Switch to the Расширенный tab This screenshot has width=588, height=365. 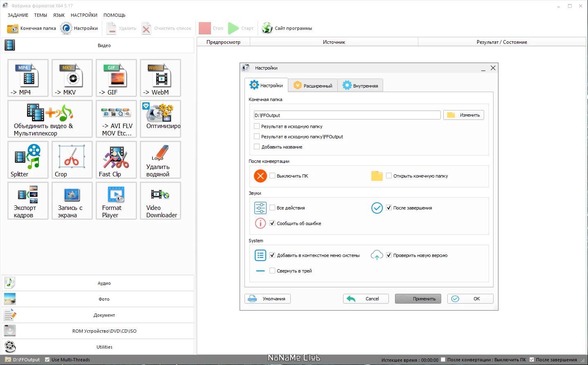click(313, 86)
